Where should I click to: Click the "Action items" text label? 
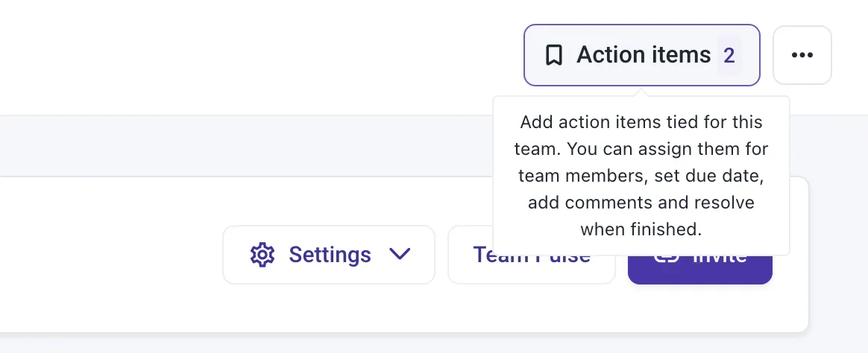pos(644,55)
